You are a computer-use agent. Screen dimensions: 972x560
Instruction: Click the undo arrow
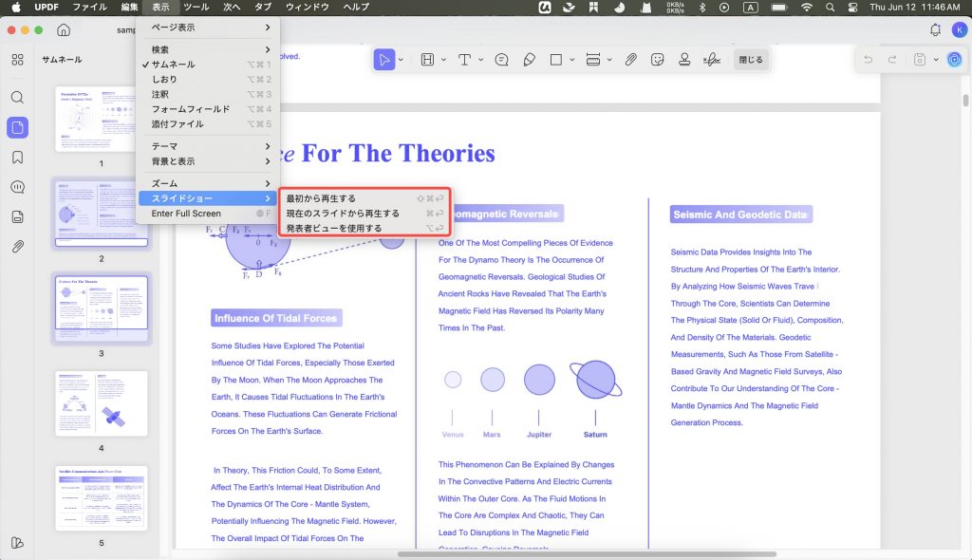pos(868,60)
